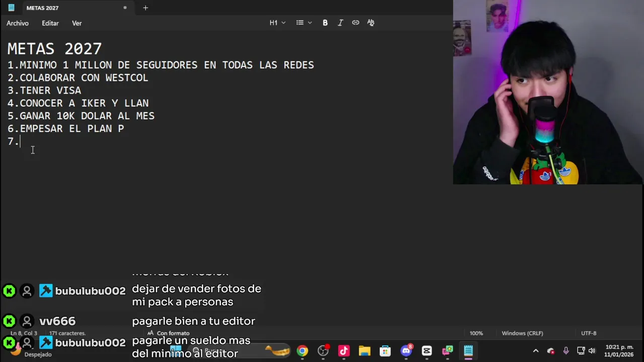Open TikTok from the taskbar
The image size is (644, 362).
[x=344, y=351]
